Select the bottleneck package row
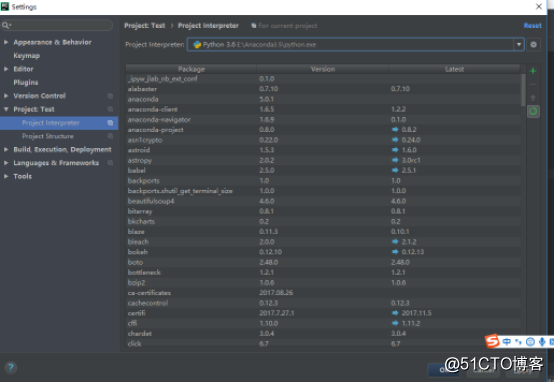This screenshot has width=554, height=383. pos(323,272)
